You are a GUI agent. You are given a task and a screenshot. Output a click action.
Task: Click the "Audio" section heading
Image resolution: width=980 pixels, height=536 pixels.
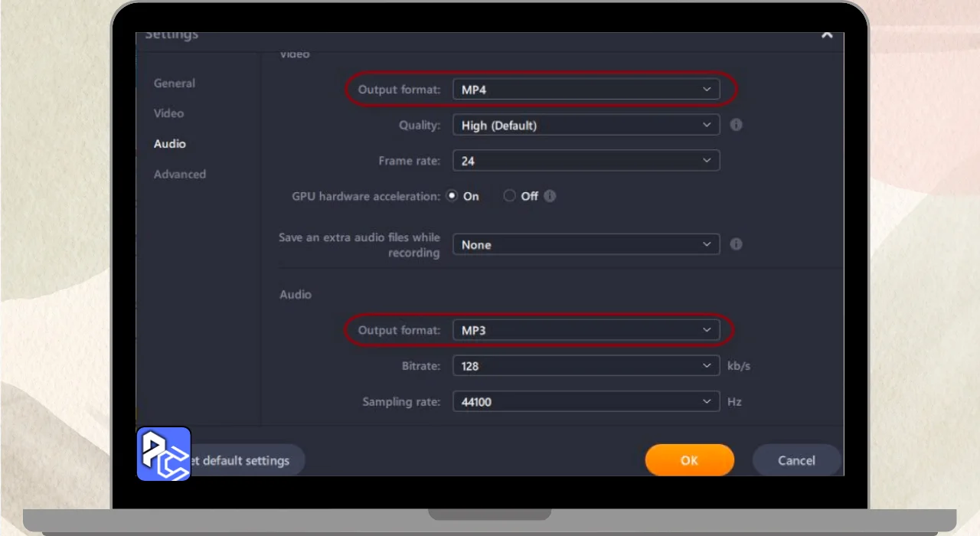point(296,295)
